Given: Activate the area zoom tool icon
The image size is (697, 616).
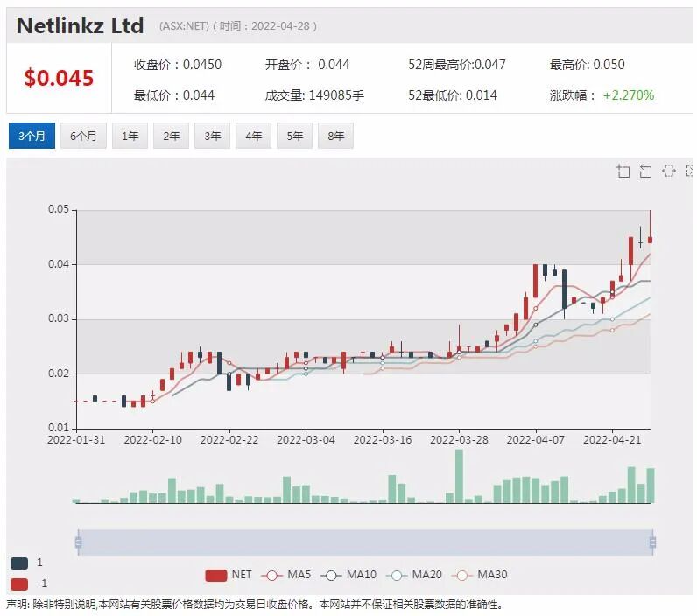Looking at the screenshot, I should click(623, 171).
